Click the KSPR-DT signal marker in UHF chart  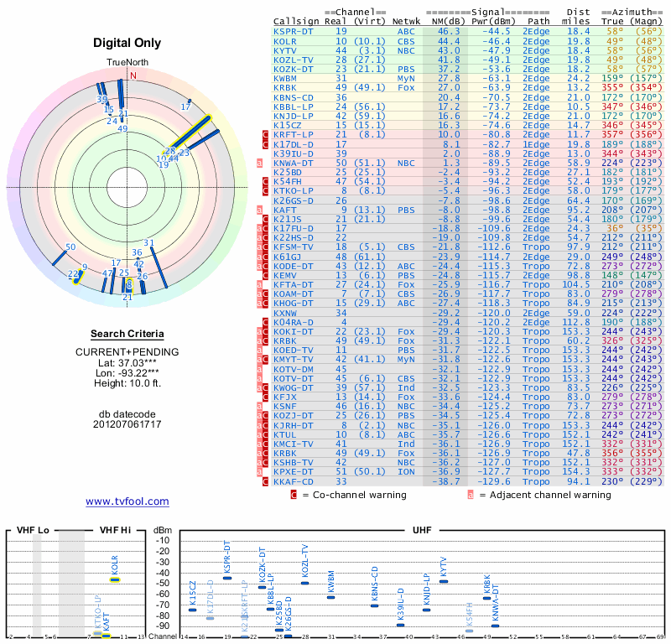click(x=227, y=578)
